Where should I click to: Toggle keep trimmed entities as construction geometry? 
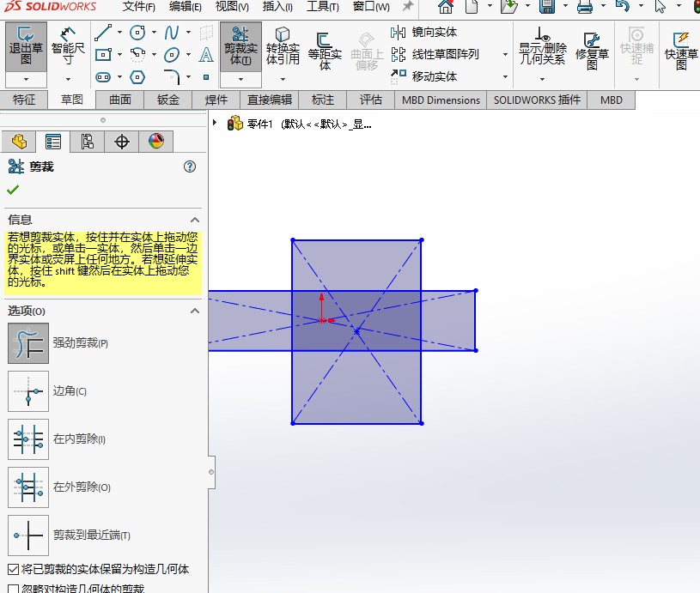click(x=13, y=569)
